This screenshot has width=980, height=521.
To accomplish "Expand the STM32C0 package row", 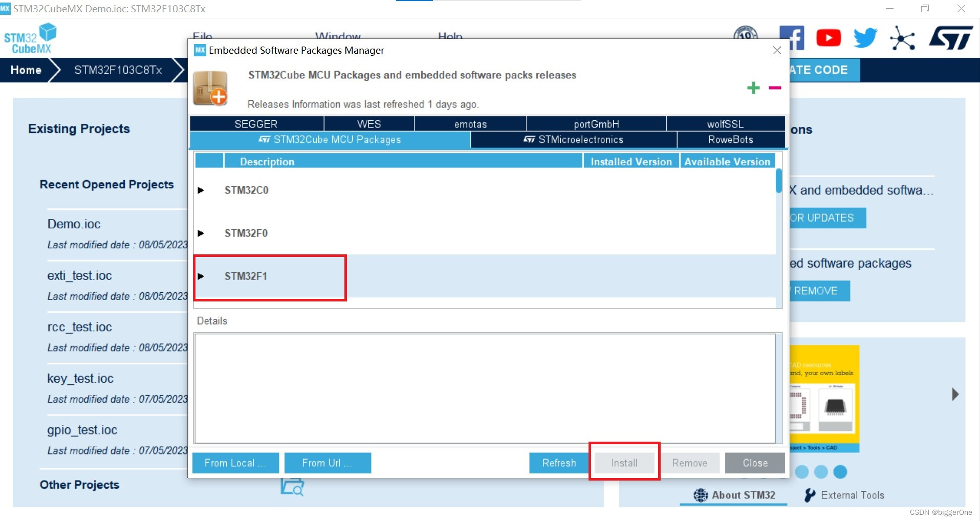I will tap(201, 190).
